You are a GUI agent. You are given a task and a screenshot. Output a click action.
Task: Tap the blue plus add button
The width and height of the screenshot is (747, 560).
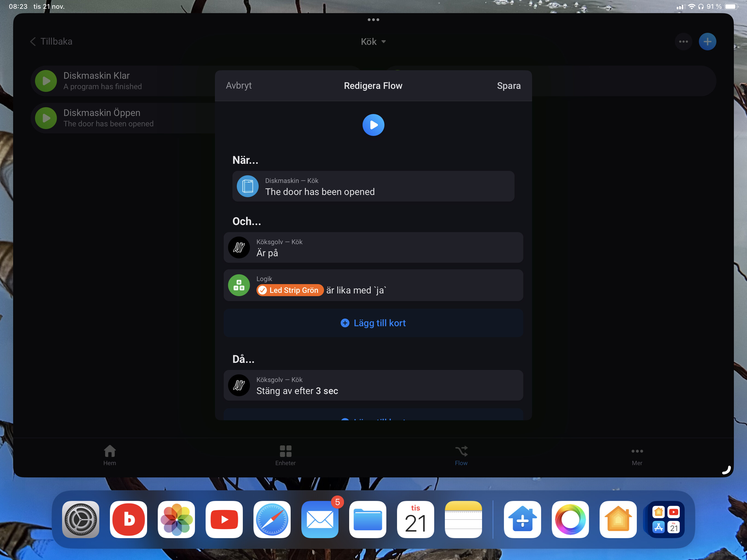coord(707,42)
